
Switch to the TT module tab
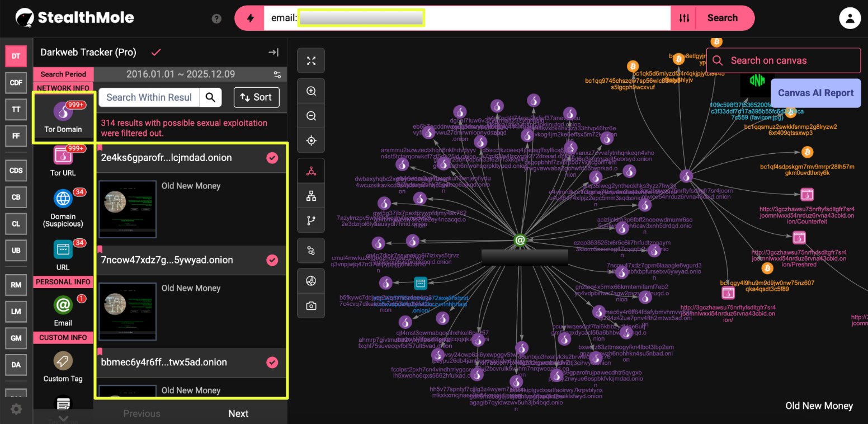click(x=16, y=109)
